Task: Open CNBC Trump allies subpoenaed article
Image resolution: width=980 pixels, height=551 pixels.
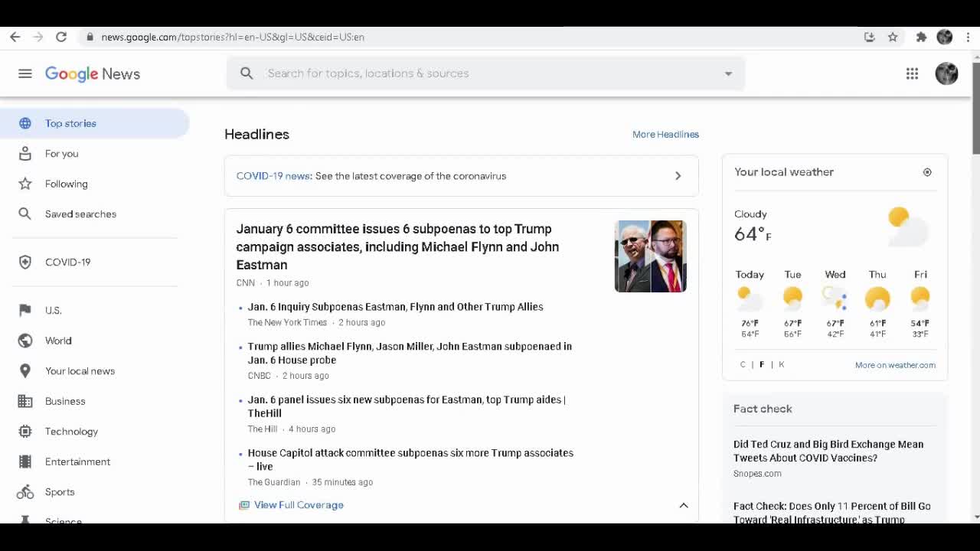Action: pos(410,353)
